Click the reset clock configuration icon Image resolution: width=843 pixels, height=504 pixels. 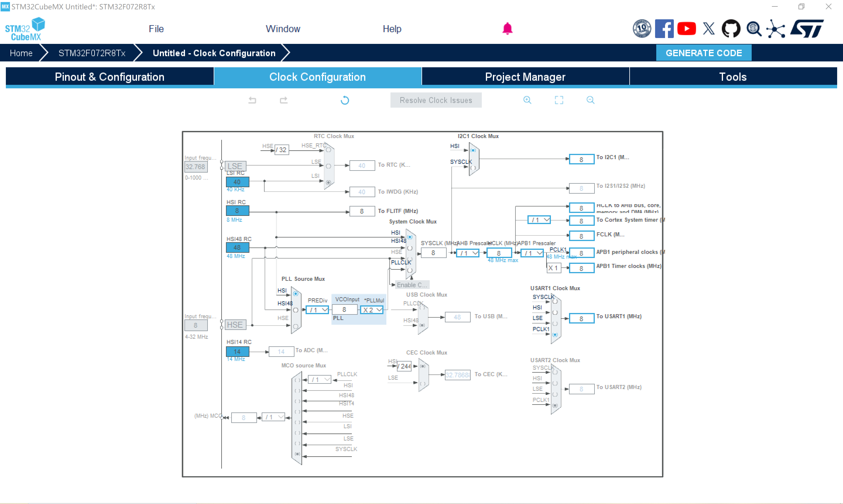[x=345, y=100]
